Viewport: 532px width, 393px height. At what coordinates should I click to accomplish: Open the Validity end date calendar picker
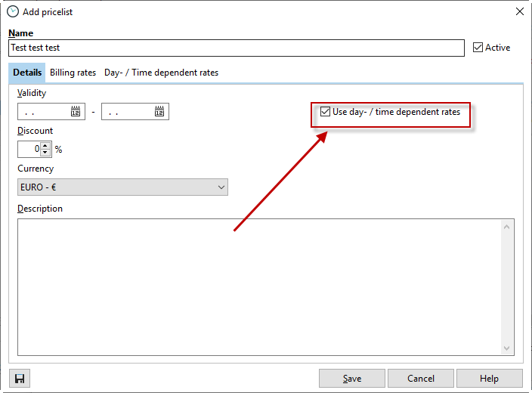click(159, 112)
